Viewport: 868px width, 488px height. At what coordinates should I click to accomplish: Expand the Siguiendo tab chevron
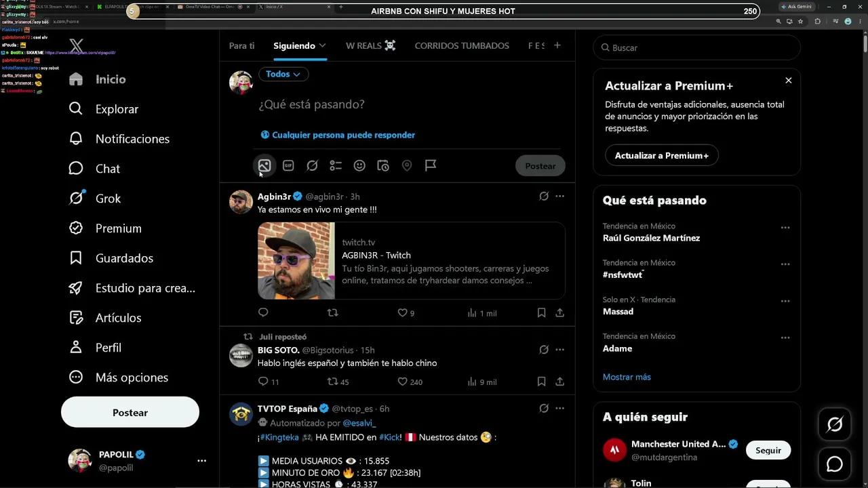(x=322, y=45)
